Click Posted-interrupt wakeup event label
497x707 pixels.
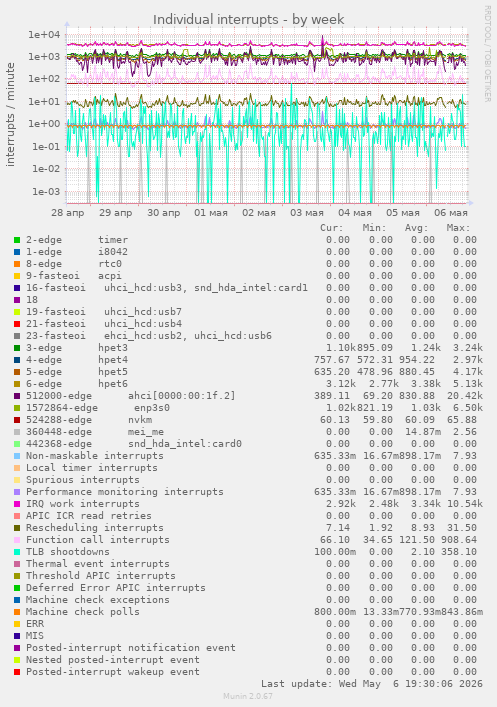click(x=113, y=672)
